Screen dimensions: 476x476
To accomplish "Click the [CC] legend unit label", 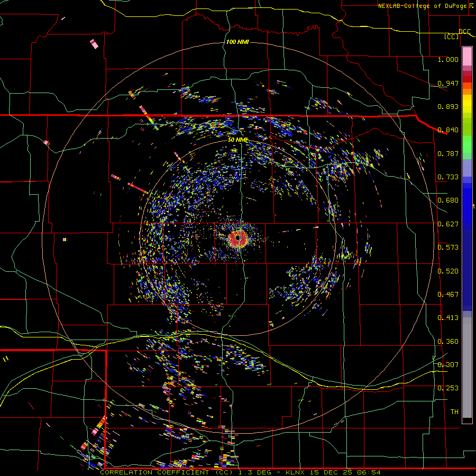I will click(452, 36).
